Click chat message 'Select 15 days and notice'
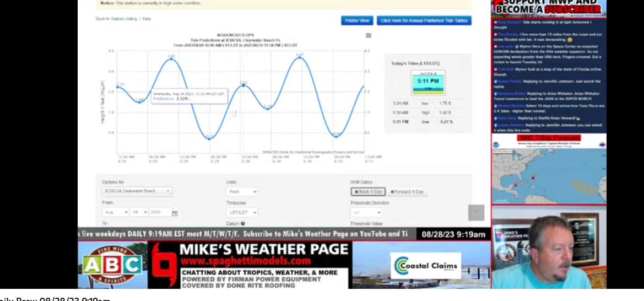Image resolution: width=644 pixels, height=301 pixels. [x=549, y=108]
